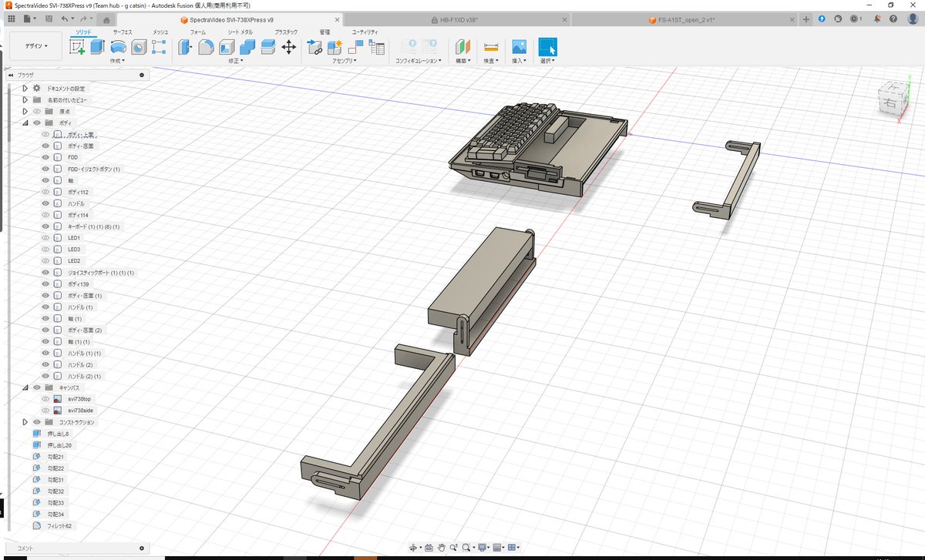Image resolution: width=925 pixels, height=560 pixels.
Task: Click the Display Settings monitor icon
Action: point(482,548)
